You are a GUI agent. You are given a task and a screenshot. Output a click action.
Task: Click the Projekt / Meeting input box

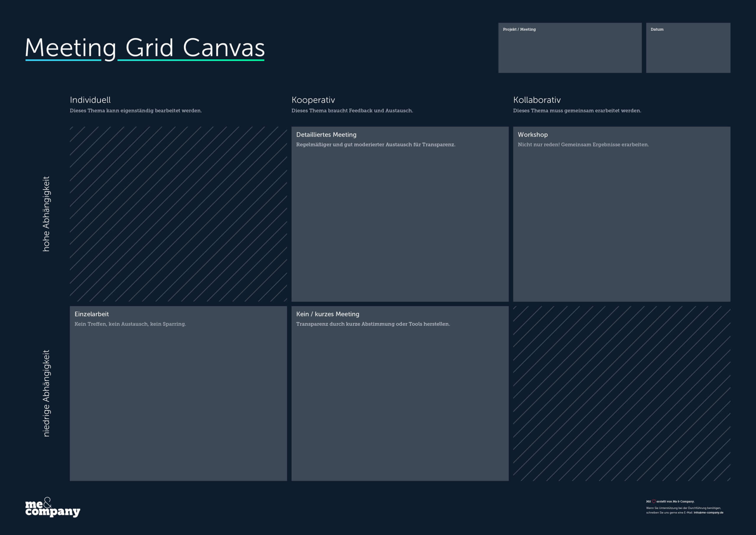[x=570, y=48]
